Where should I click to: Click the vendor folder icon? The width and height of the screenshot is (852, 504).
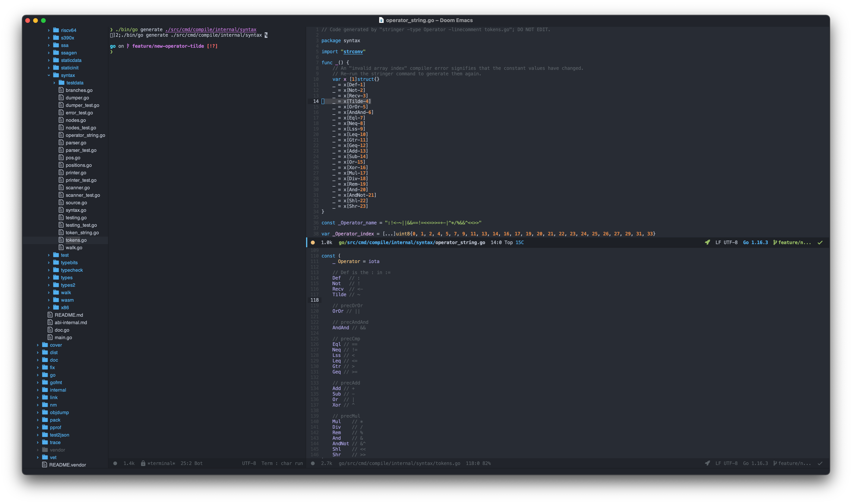point(45,450)
